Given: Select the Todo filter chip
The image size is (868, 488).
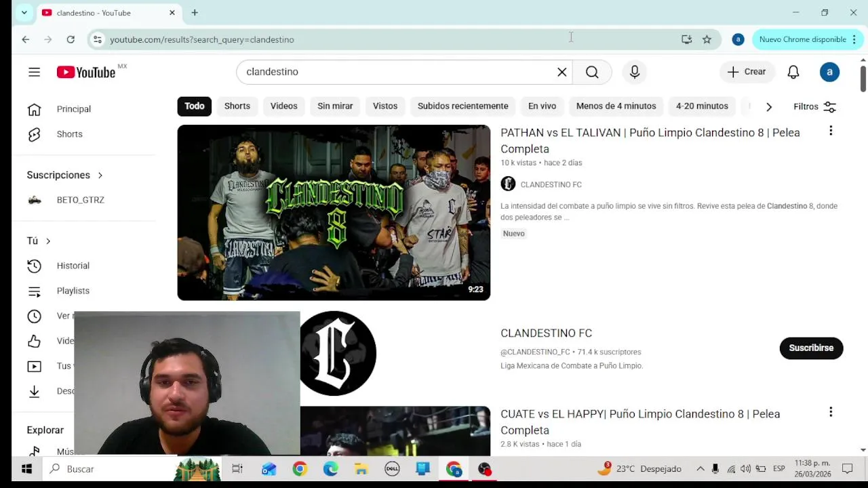Looking at the screenshot, I should (x=195, y=106).
